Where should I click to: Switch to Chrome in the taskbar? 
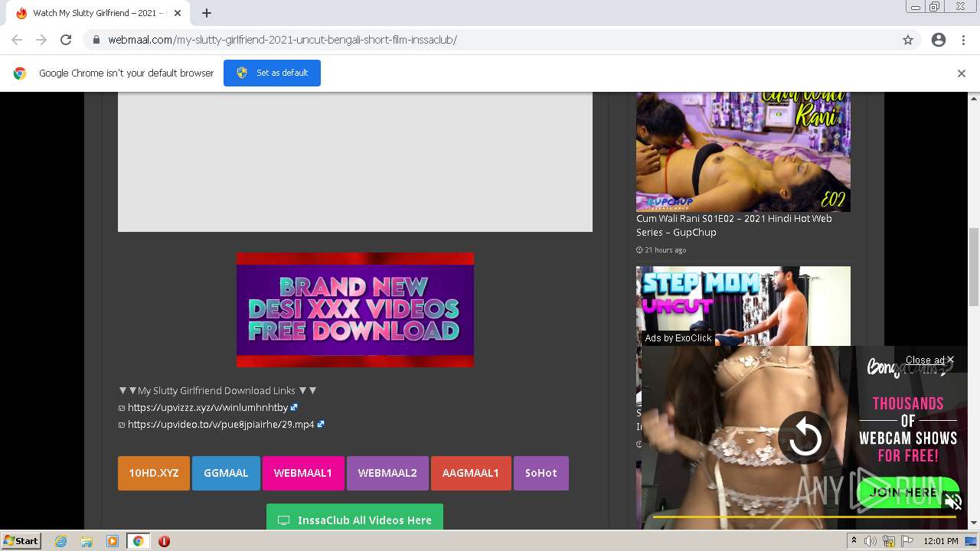(x=139, y=541)
